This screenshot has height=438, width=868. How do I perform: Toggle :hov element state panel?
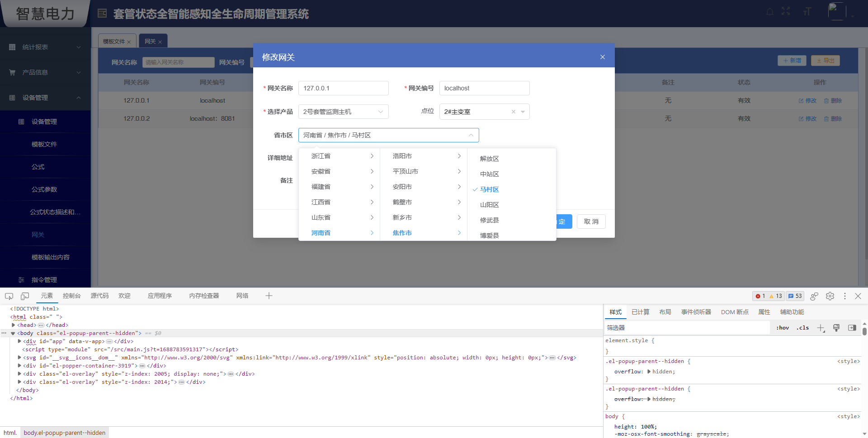[783, 328]
